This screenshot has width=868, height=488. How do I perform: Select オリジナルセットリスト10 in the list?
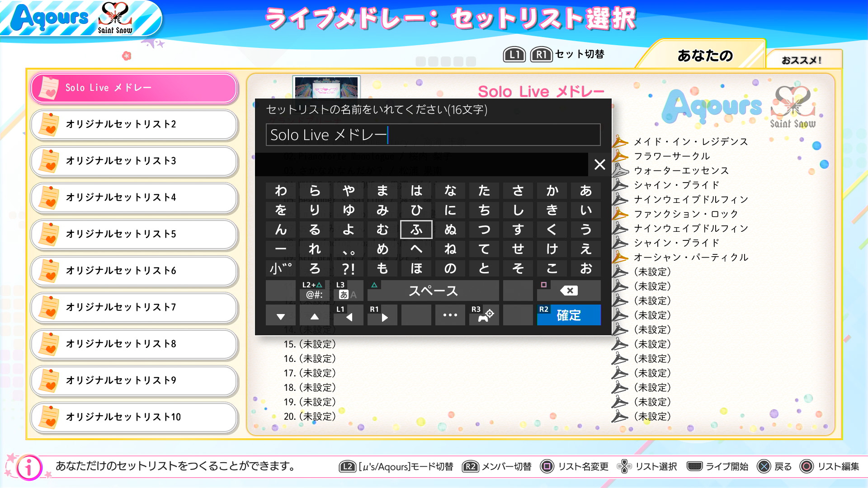[134, 417]
